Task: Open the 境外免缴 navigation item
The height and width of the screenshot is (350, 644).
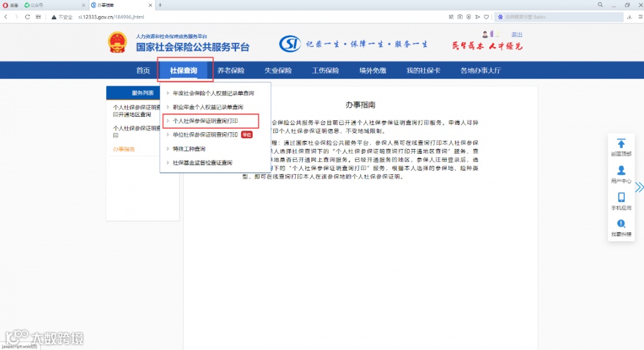Action: pyautogui.click(x=373, y=70)
